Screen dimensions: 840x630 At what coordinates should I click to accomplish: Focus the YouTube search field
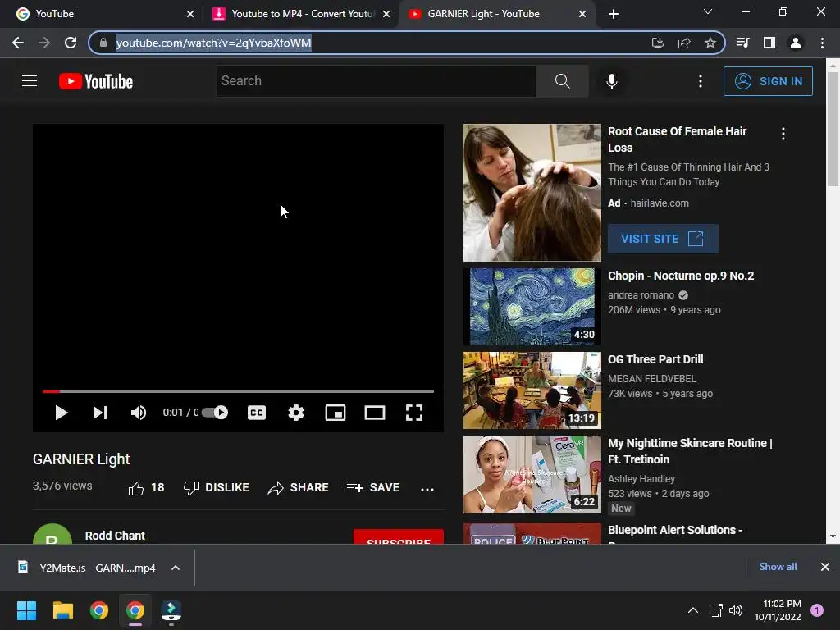click(x=376, y=81)
